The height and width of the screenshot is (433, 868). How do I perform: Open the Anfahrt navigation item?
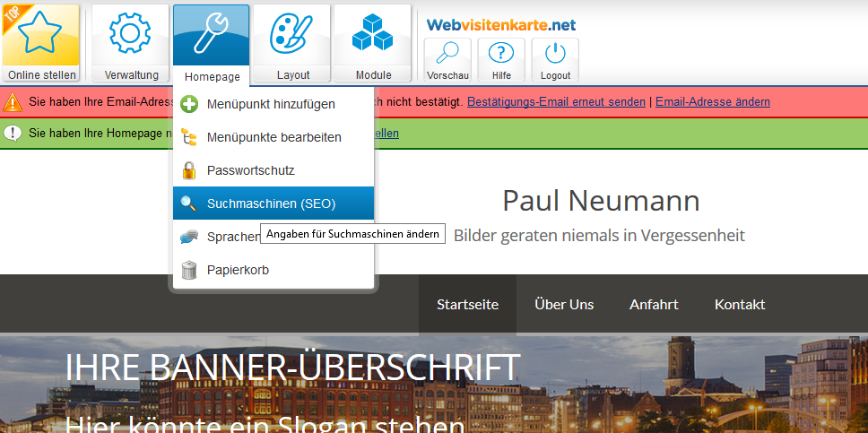click(654, 305)
